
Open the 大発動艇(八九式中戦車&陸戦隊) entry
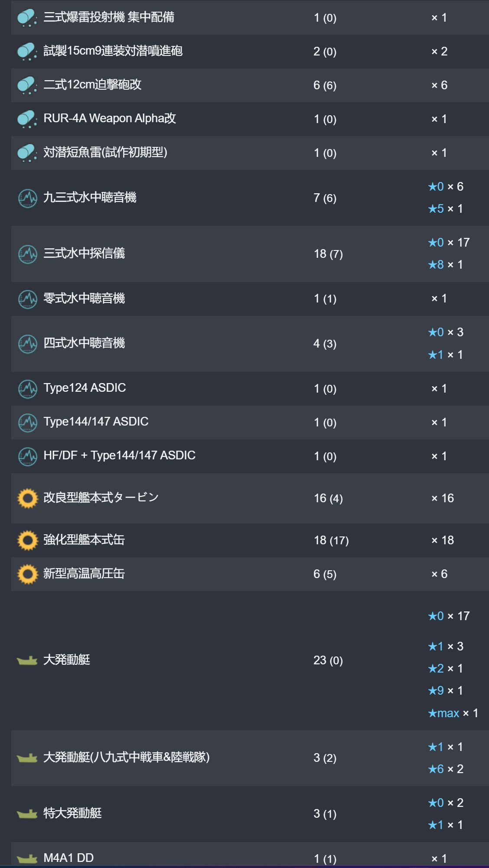(x=127, y=757)
